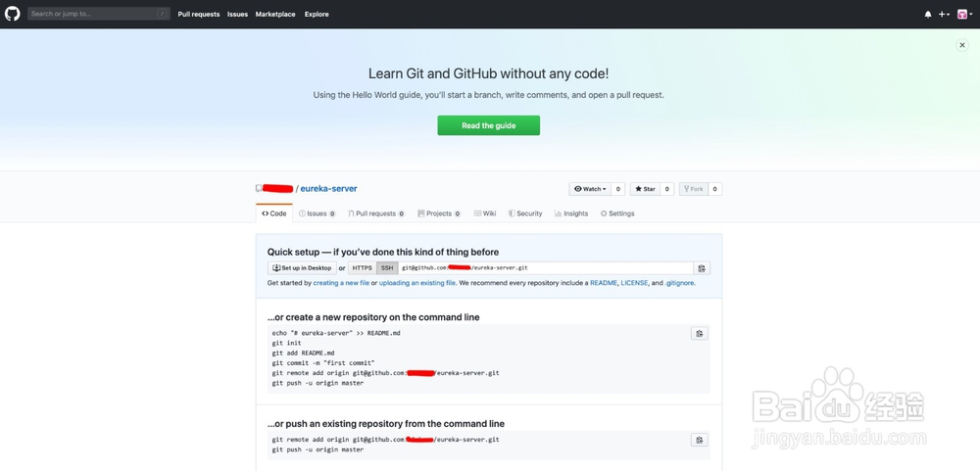
Task: Open the README link
Action: (x=603, y=283)
